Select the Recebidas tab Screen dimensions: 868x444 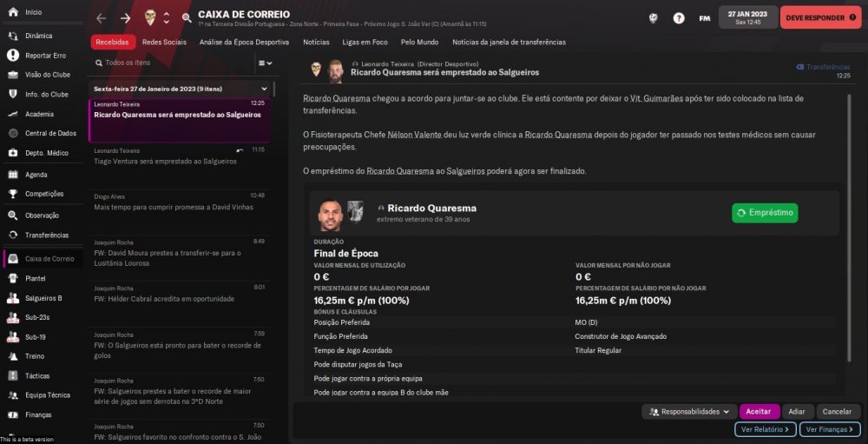point(113,42)
